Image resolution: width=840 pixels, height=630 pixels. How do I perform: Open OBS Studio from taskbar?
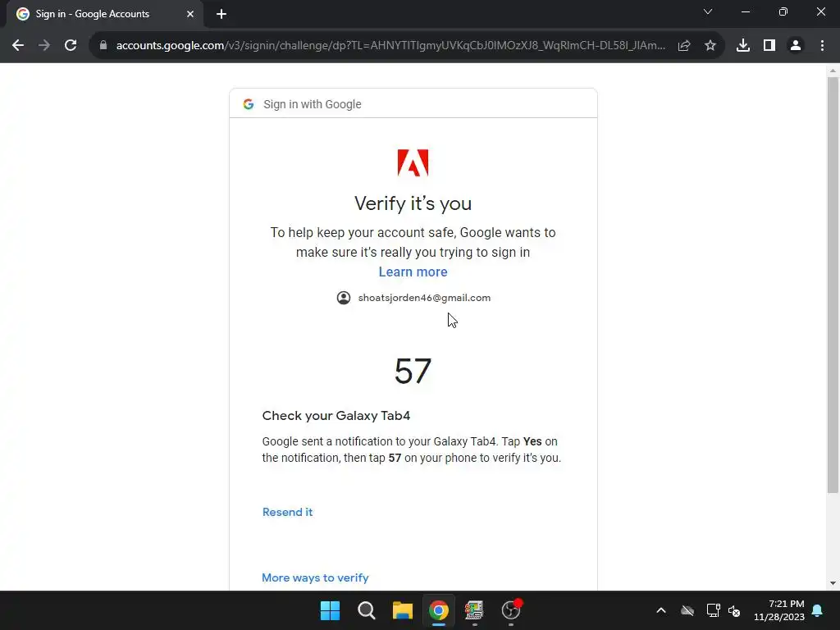click(510, 610)
